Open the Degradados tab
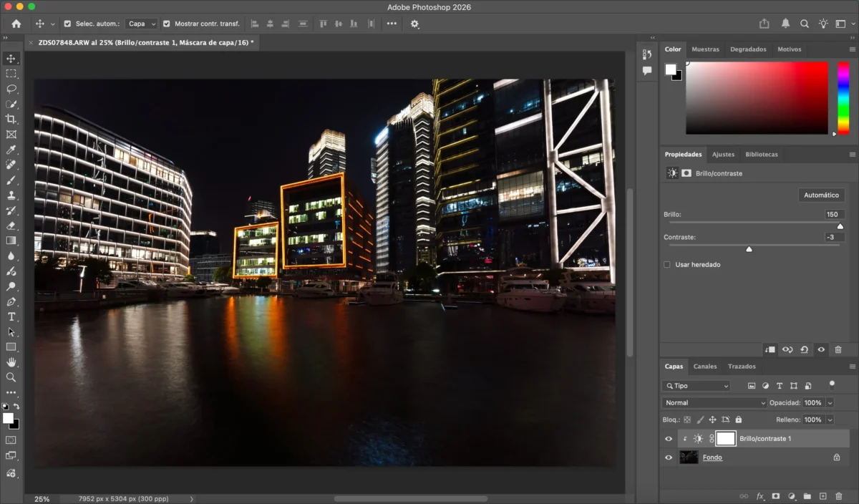Viewport: 859px width, 504px height. coord(747,49)
